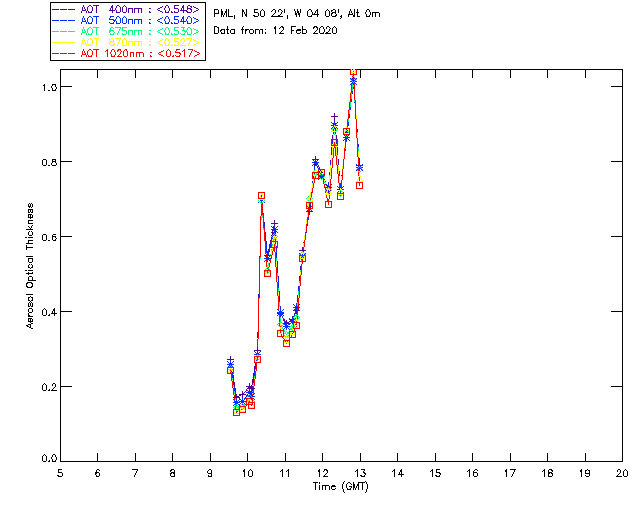Click the PML station location text
Image resolution: width=640 pixels, height=512 pixels.
click(x=297, y=13)
